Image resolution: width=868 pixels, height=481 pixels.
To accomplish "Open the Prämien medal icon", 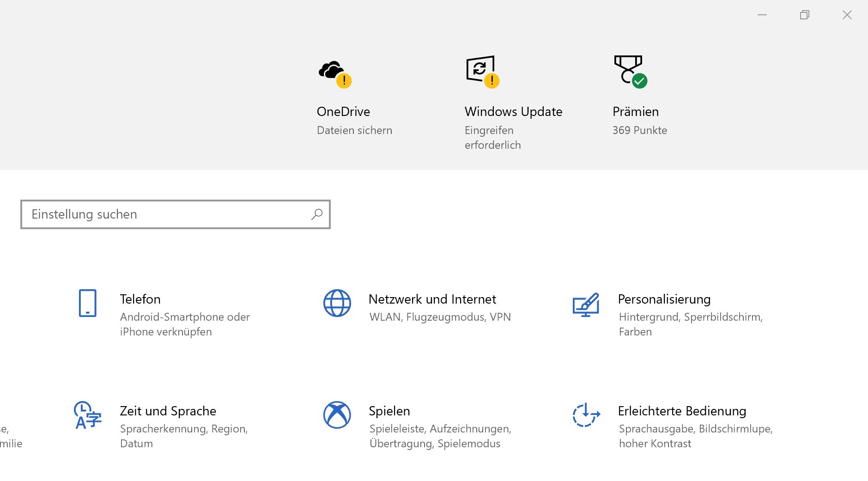I will point(631,72).
